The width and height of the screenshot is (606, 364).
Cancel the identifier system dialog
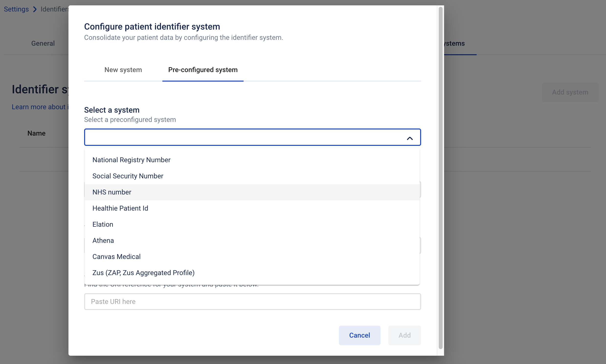[359, 335]
